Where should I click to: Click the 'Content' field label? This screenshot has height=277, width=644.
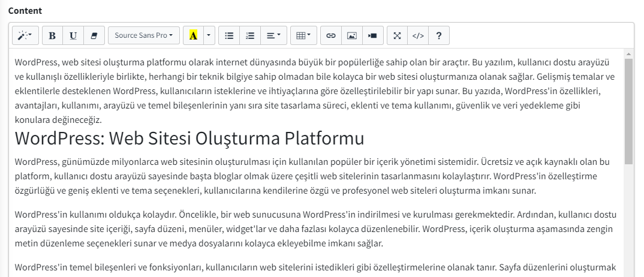[25, 11]
